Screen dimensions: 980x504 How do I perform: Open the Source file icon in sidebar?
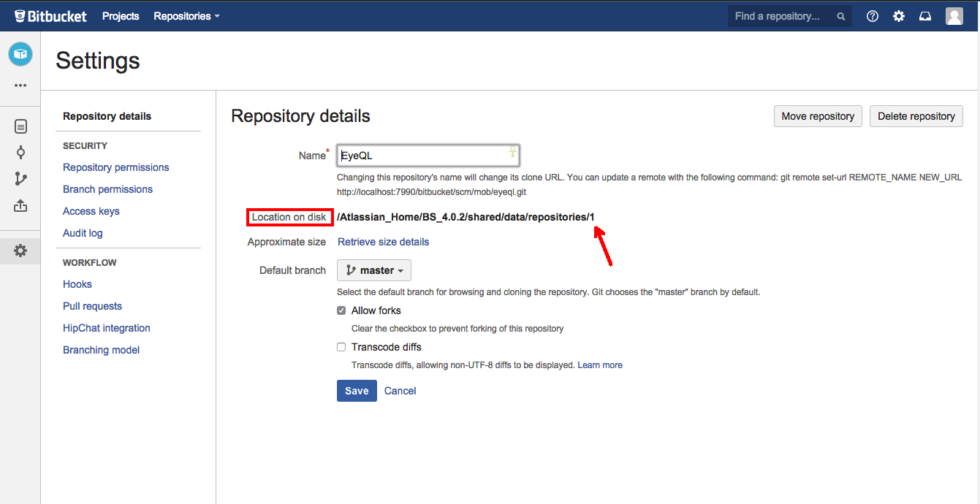[x=20, y=126]
